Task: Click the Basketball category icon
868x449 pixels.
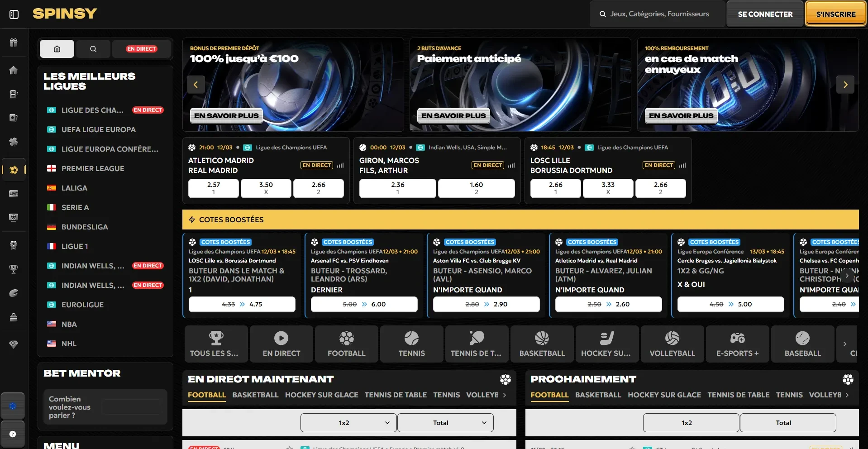Action: [542, 344]
